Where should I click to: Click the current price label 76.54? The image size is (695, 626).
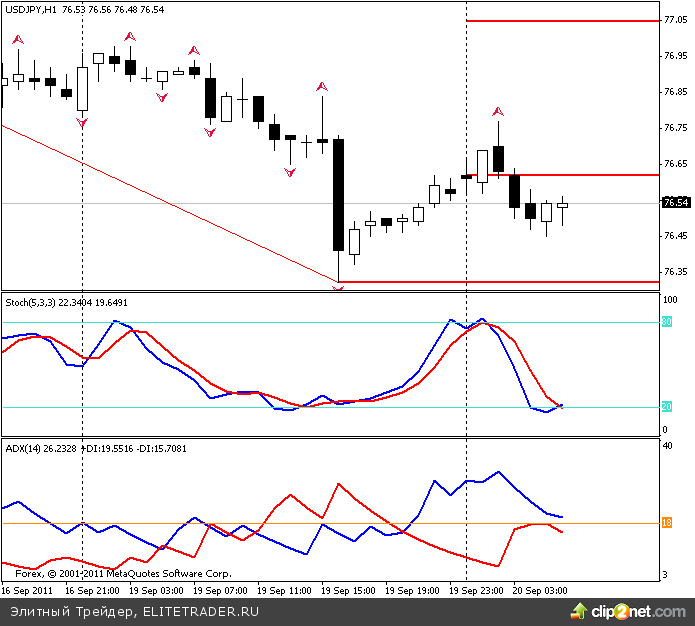676,203
